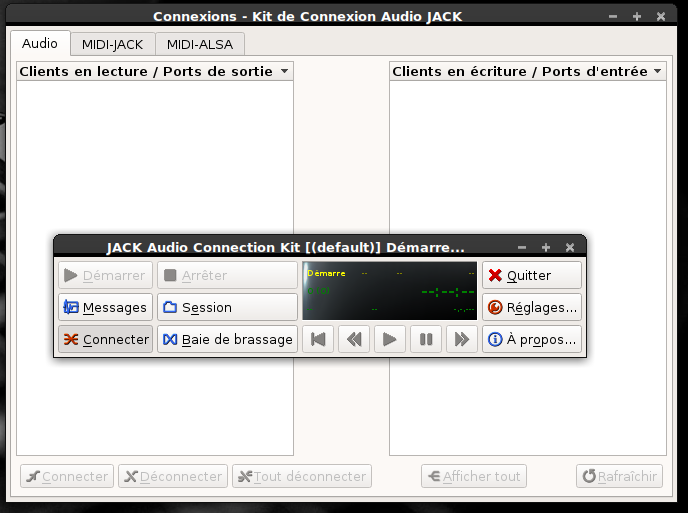Rewind transport to start
688x513 pixels.
tap(318, 339)
